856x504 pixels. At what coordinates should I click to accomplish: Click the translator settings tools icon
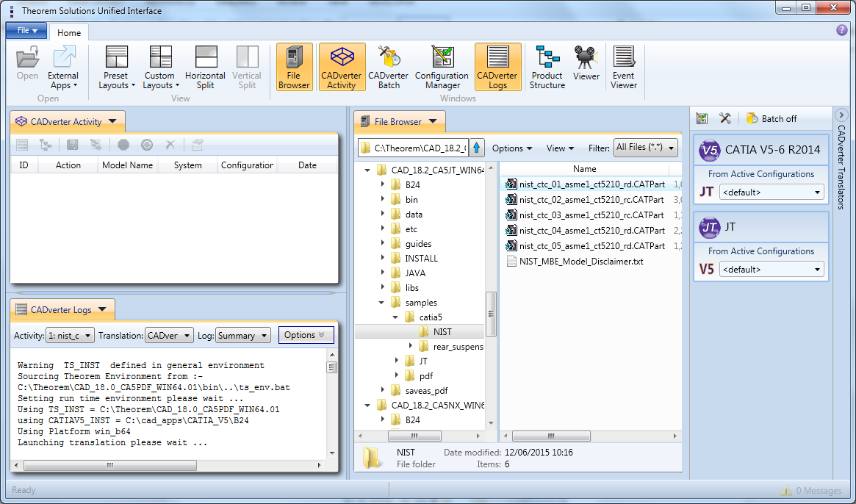tap(725, 118)
